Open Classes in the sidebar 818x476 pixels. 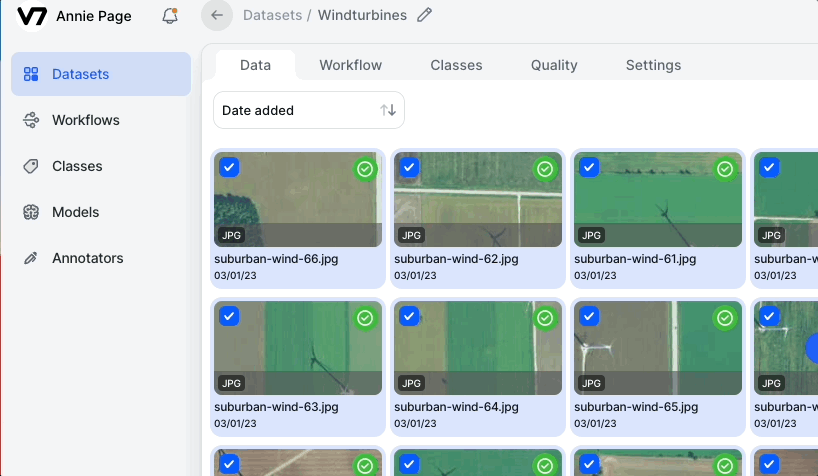[101, 166]
